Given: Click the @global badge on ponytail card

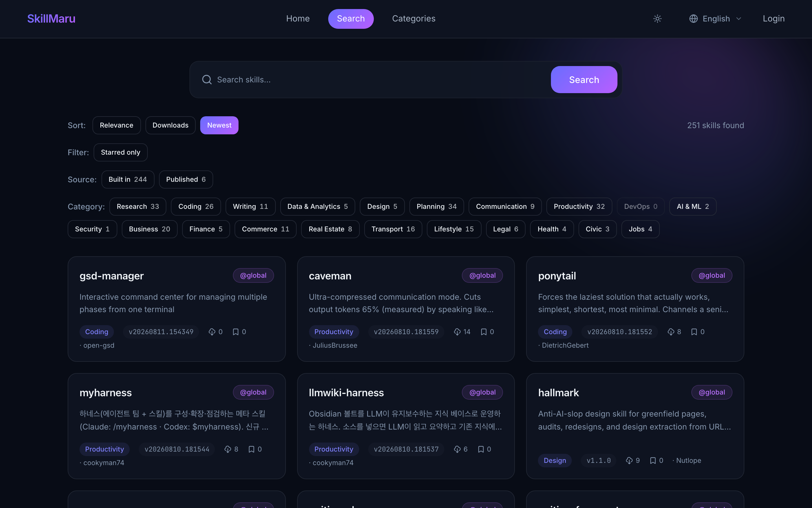Looking at the screenshot, I should point(712,275).
